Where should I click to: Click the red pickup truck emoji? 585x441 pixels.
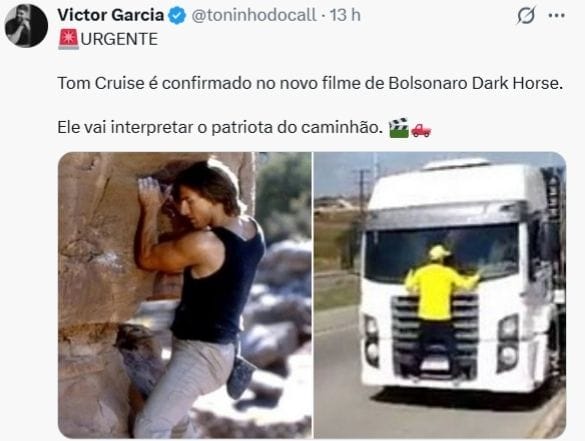421,130
